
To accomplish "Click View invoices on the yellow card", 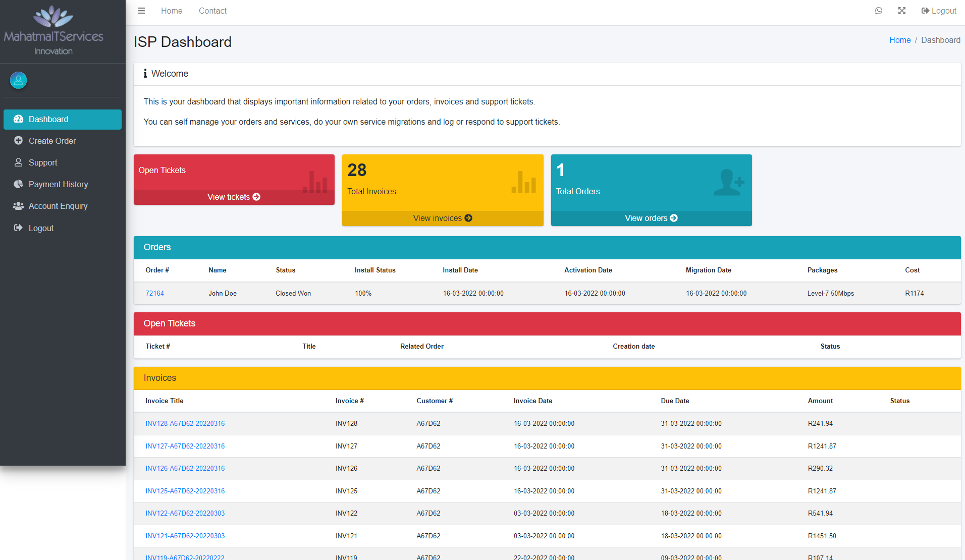I will [x=443, y=218].
